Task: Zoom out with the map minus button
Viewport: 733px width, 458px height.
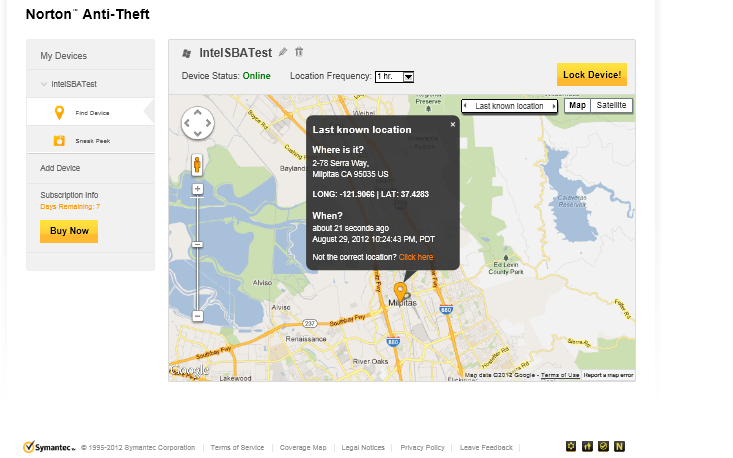Action: tap(197, 316)
